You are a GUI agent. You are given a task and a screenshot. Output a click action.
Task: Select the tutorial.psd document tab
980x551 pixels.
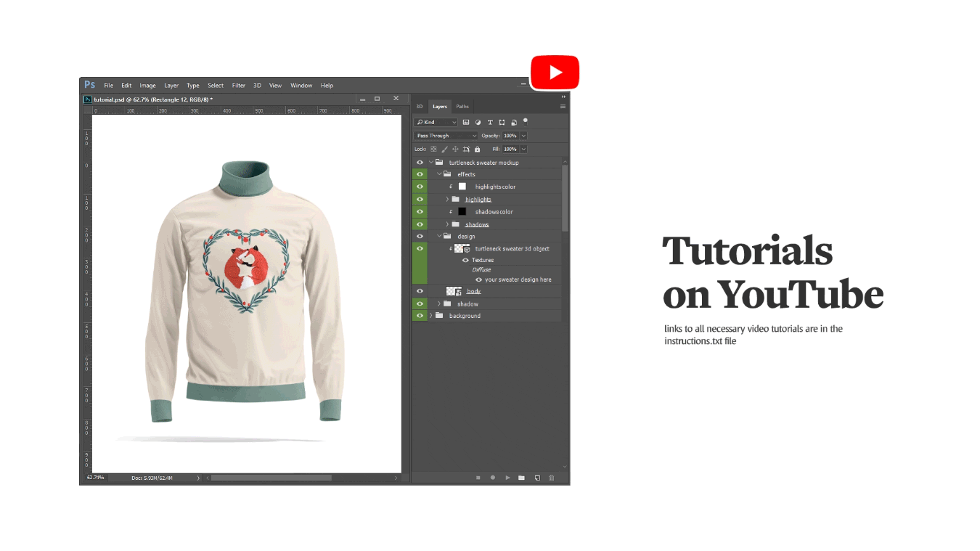148,99
